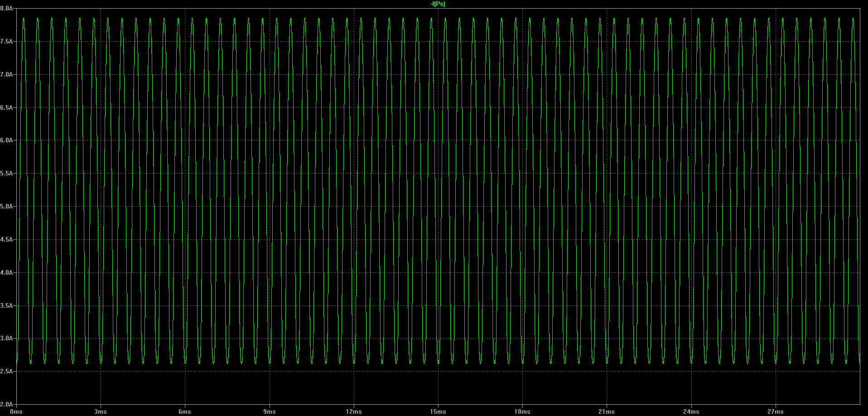Image resolution: width=868 pixels, height=416 pixels.
Task: Click the 21ms time axis label
Action: pyautogui.click(x=607, y=411)
